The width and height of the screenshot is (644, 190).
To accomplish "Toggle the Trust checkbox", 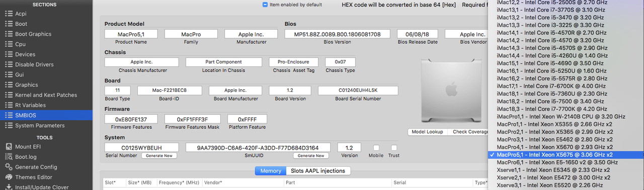I will click(x=394, y=148).
